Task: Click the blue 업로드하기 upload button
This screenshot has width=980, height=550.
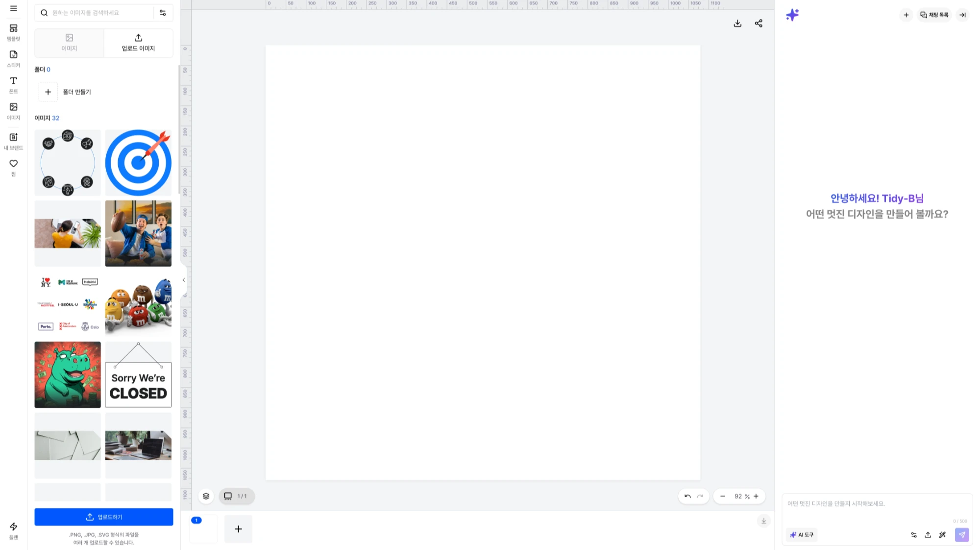Action: 104,517
